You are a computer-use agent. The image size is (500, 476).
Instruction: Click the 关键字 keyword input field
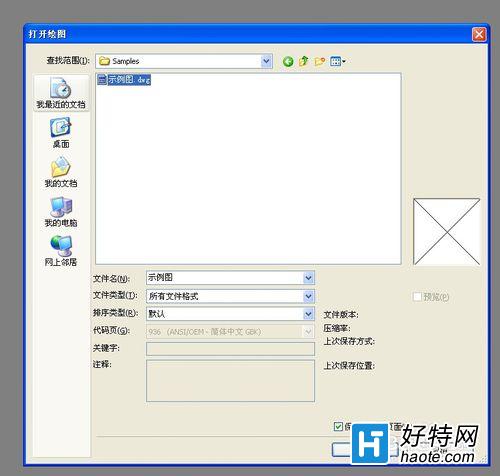pyautogui.click(x=230, y=349)
